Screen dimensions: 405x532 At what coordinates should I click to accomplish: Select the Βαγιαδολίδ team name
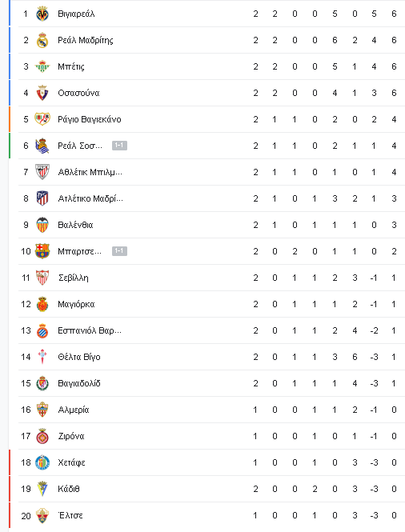(79, 383)
